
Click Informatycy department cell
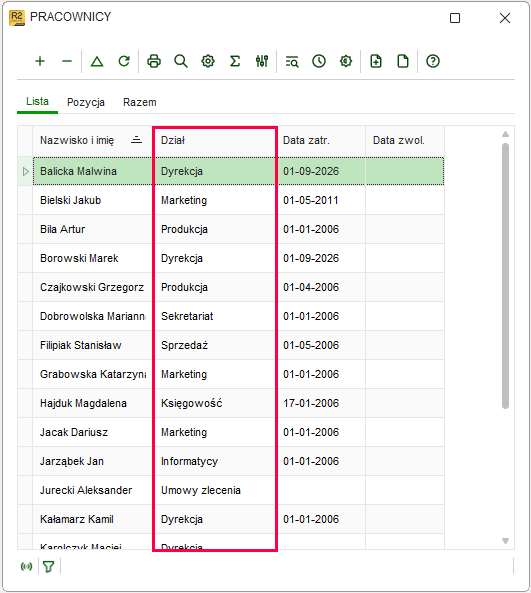click(x=215, y=461)
